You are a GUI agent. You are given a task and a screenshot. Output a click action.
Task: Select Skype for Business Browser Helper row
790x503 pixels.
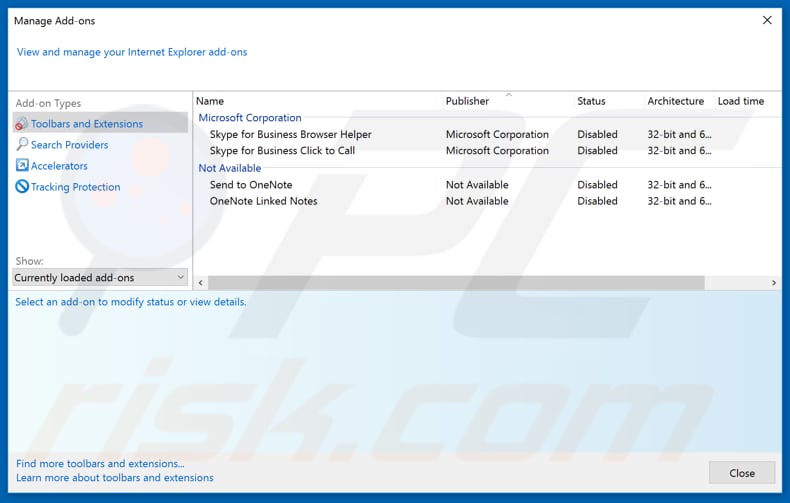click(x=487, y=134)
